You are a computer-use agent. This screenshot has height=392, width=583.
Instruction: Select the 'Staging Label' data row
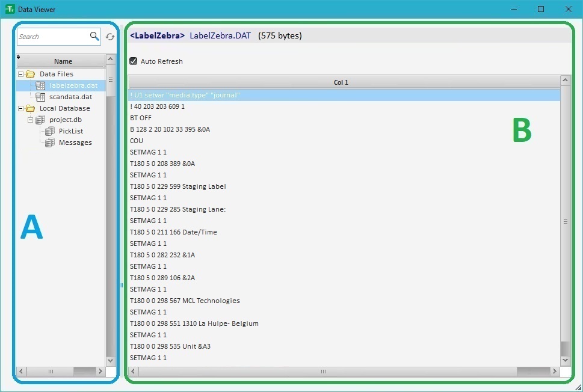[178, 186]
